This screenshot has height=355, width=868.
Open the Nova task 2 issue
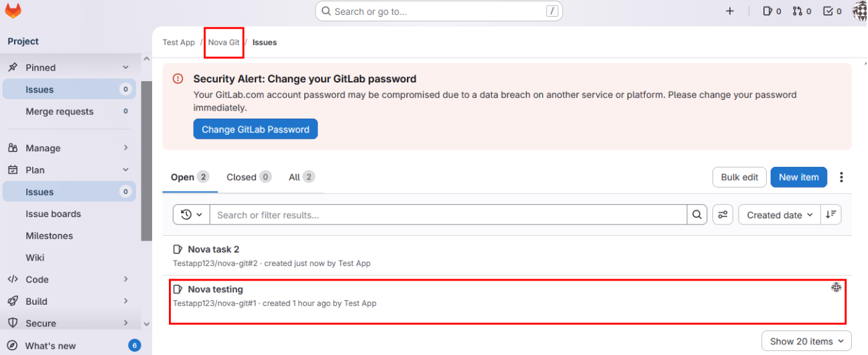(x=214, y=249)
